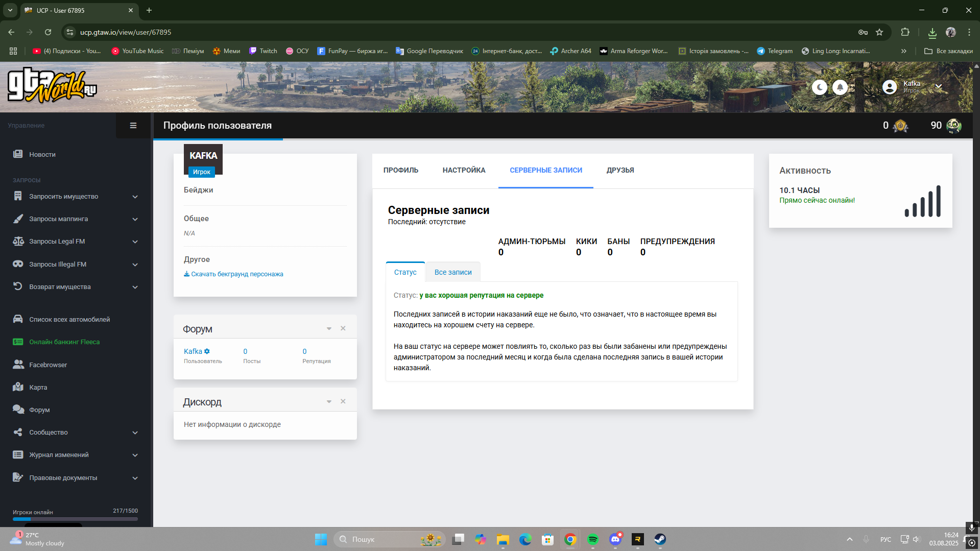Close the Дискорд panel

(x=343, y=401)
